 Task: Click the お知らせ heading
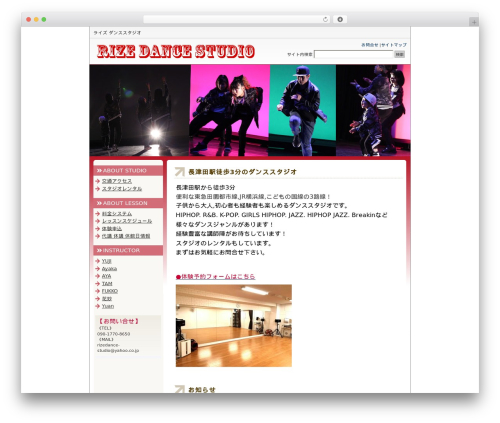[202, 389]
